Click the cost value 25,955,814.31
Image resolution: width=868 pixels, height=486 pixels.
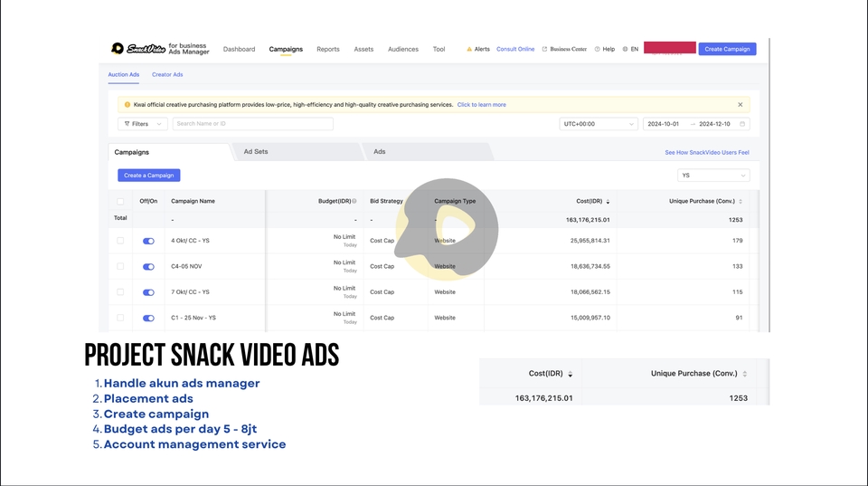pos(590,241)
